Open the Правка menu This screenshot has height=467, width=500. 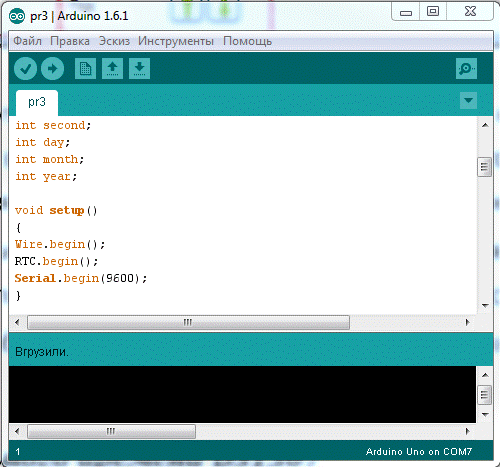click(x=70, y=41)
